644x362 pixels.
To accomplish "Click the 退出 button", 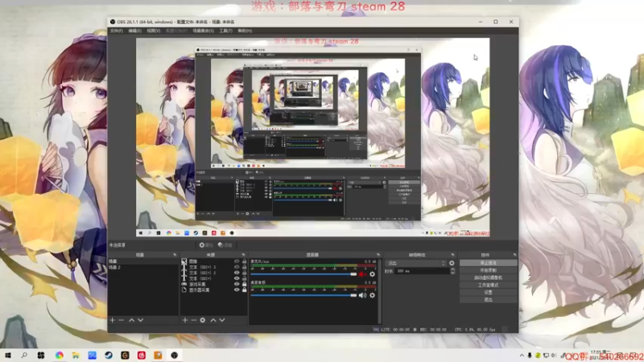I will click(x=488, y=299).
